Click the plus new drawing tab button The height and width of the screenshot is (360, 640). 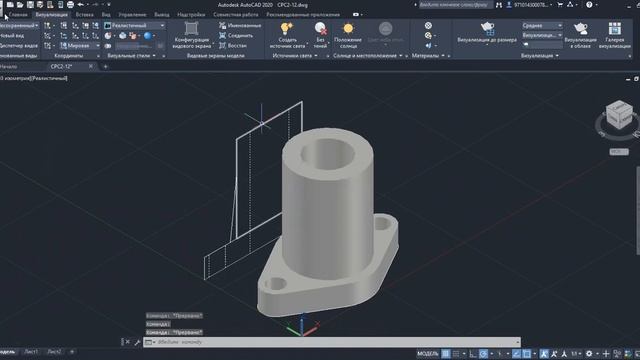pos(105,66)
